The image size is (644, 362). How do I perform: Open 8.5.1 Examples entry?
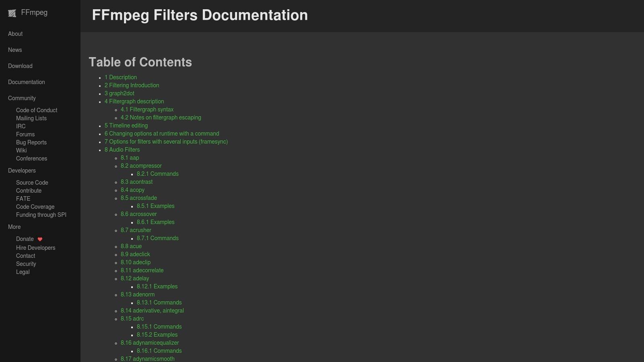click(x=155, y=206)
